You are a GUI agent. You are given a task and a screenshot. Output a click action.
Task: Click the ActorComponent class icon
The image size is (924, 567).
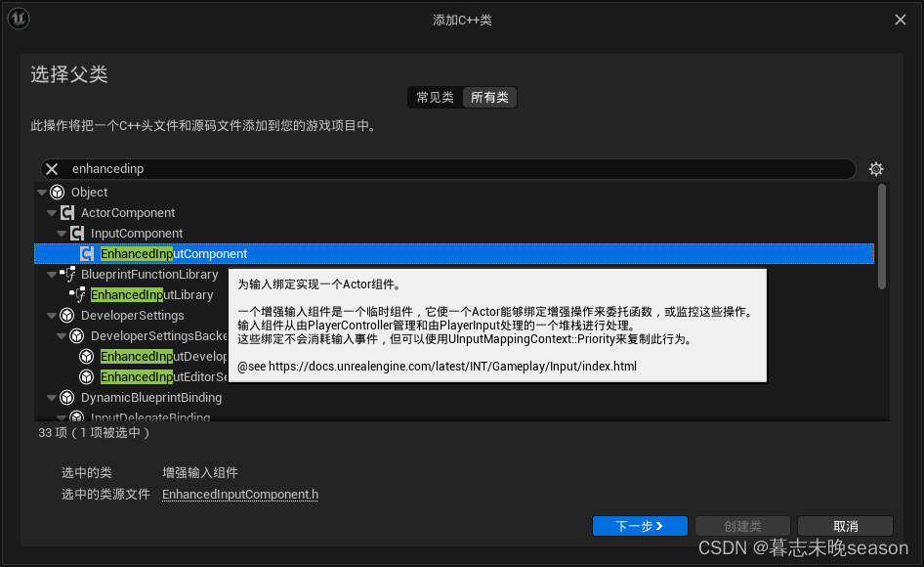click(67, 213)
